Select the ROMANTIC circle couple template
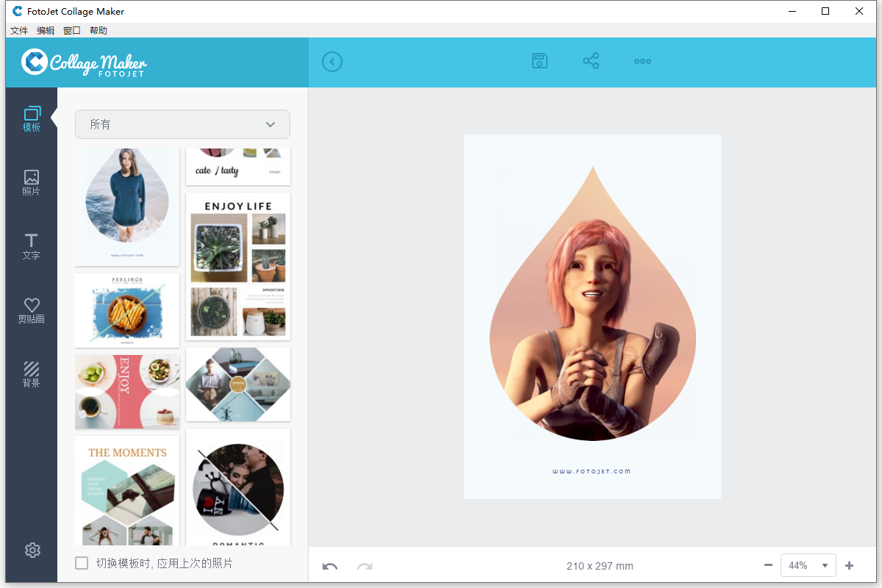The image size is (882, 588). (x=238, y=487)
